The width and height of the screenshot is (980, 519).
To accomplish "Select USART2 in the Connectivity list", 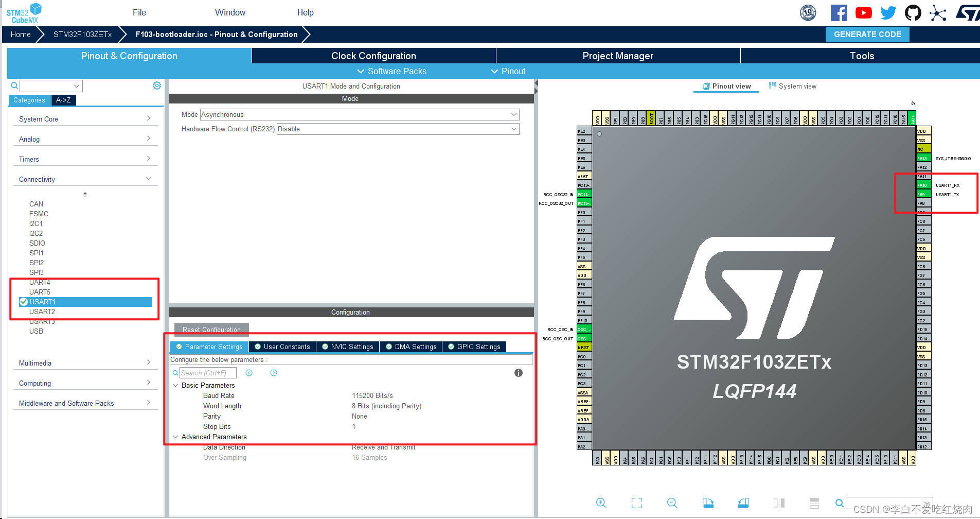I will [42, 312].
